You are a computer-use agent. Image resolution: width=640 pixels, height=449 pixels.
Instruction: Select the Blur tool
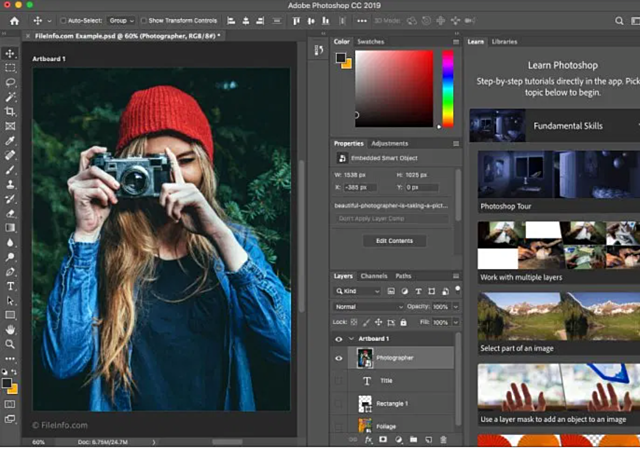point(10,242)
